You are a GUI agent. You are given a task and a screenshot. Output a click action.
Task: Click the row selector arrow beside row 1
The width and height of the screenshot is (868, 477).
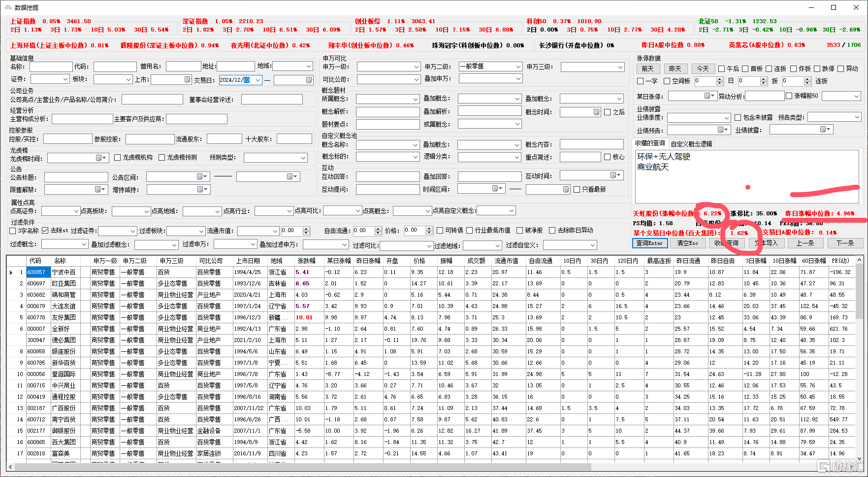(11, 273)
